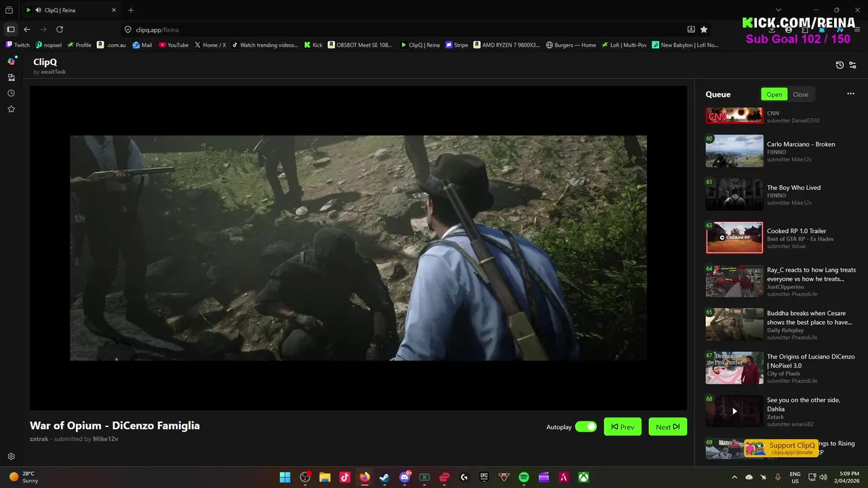
Task: Reload the current page
Action: 60,29
